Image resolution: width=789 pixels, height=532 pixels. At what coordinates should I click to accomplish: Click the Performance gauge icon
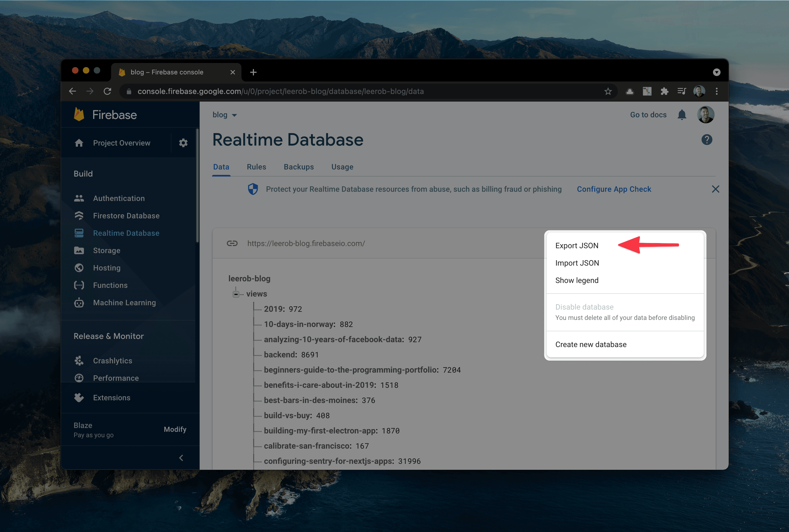[79, 378]
